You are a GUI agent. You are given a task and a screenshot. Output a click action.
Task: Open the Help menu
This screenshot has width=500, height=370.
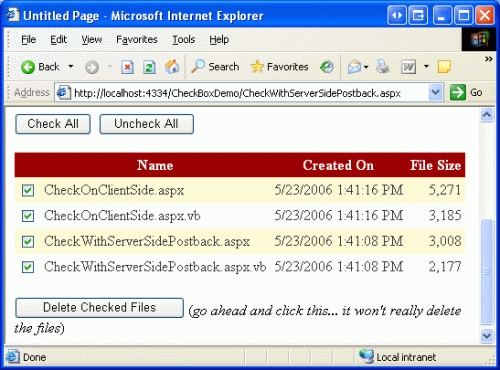pyautogui.click(x=219, y=39)
